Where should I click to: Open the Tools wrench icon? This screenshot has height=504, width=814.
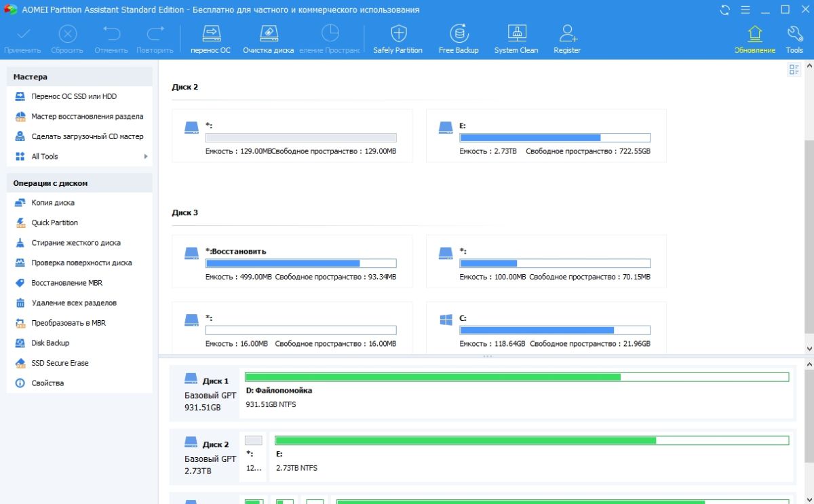click(x=794, y=34)
